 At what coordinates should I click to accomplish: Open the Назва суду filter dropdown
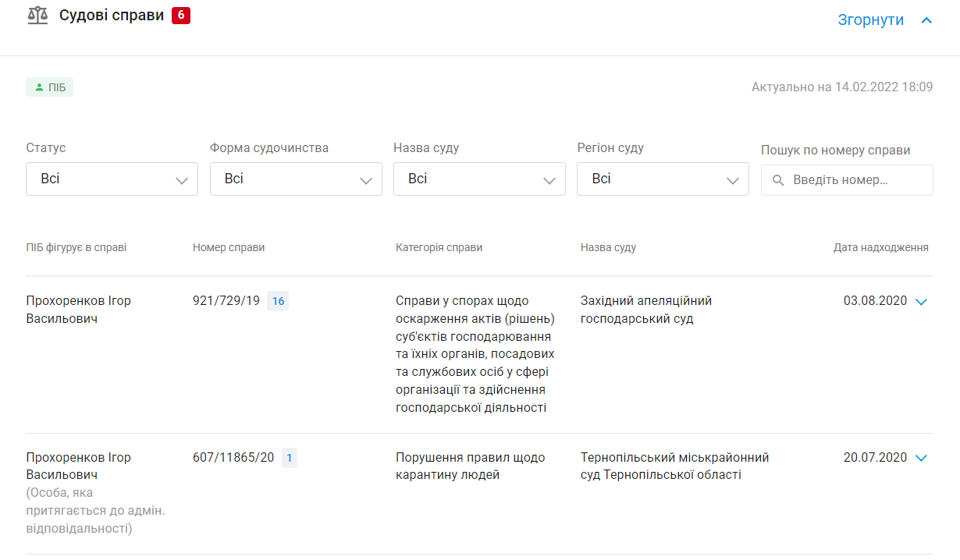coord(479,179)
